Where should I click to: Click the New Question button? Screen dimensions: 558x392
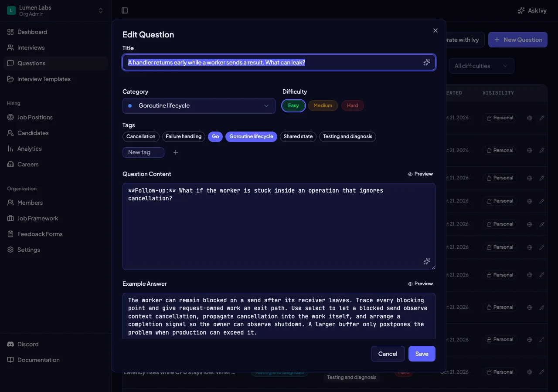click(x=518, y=40)
